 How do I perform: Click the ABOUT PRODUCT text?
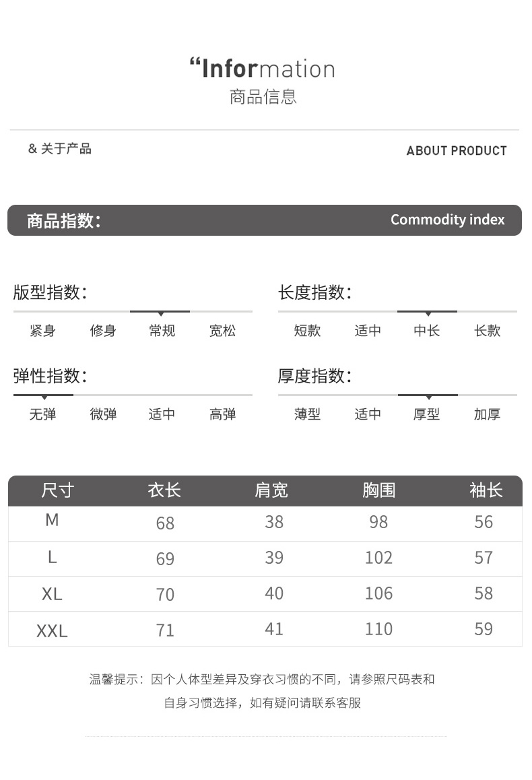point(457,151)
